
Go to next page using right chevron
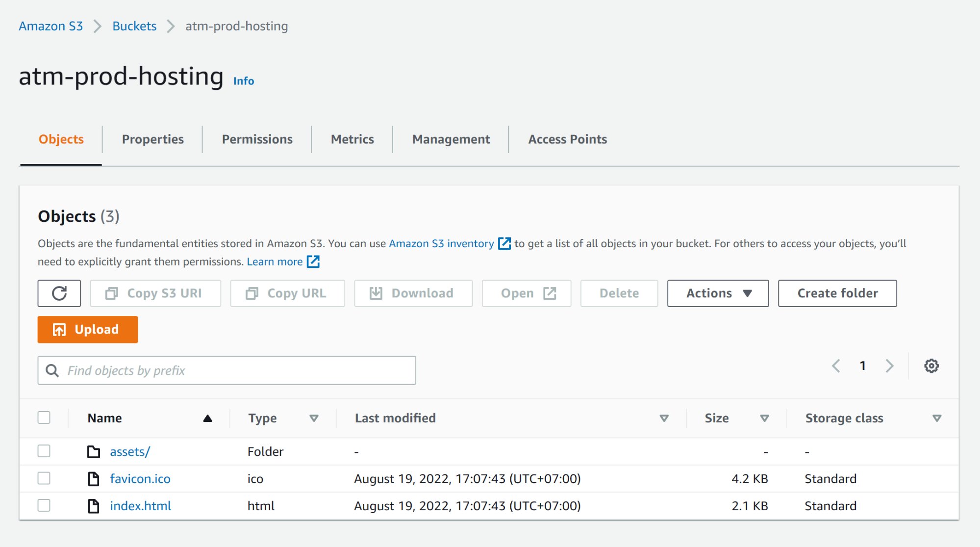pyautogui.click(x=889, y=366)
